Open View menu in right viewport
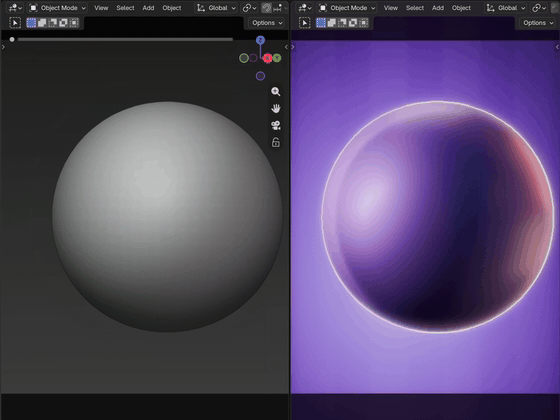 point(391,8)
